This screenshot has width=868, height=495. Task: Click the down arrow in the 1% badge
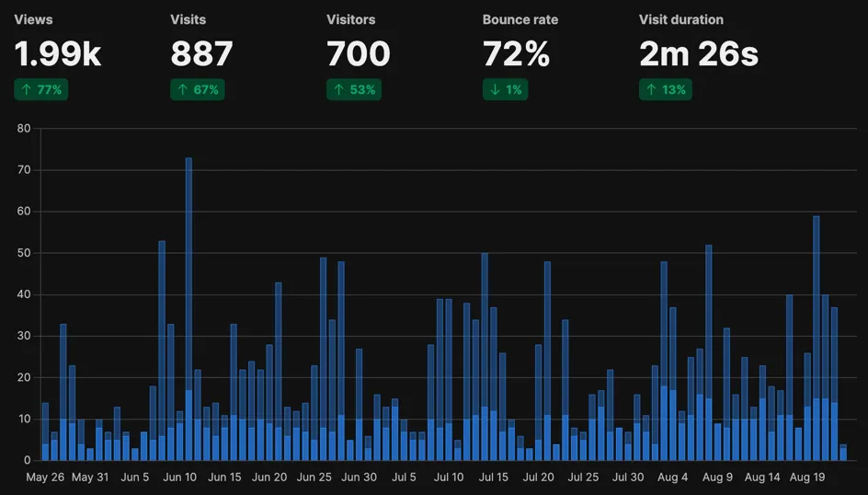click(496, 90)
